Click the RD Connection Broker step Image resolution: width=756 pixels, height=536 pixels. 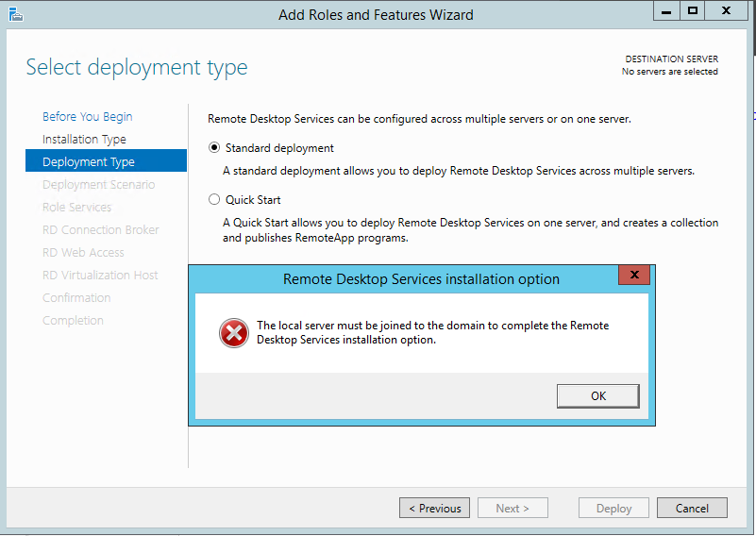(x=101, y=230)
